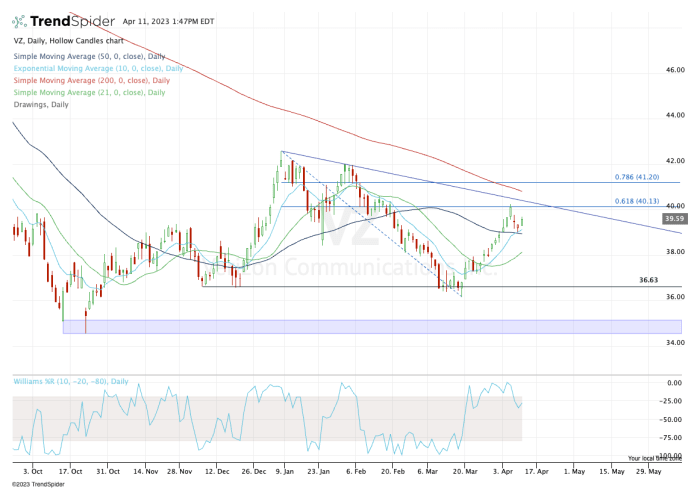The image size is (700, 490).
Task: Click the Apr 11, 2023 timestamp
Action: point(168,20)
